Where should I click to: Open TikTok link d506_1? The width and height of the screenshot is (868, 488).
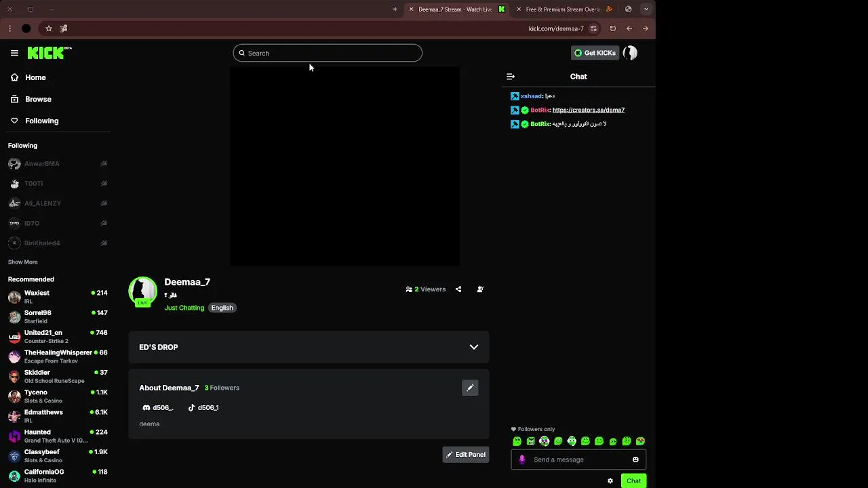click(x=203, y=407)
